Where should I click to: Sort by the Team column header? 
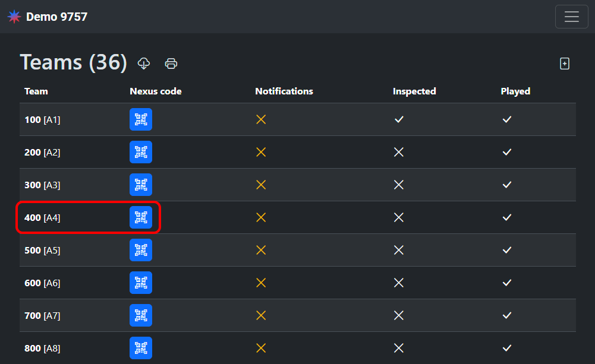pos(36,91)
